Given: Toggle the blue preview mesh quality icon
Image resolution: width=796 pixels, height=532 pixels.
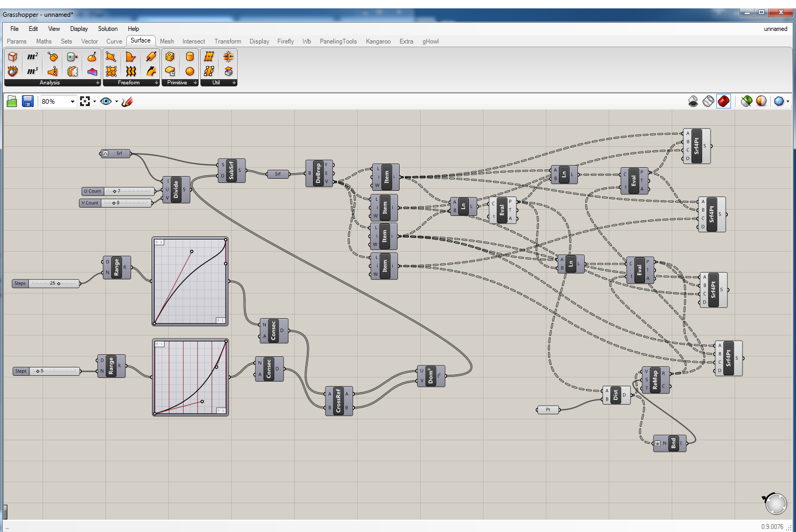Looking at the screenshot, I should coord(779,101).
